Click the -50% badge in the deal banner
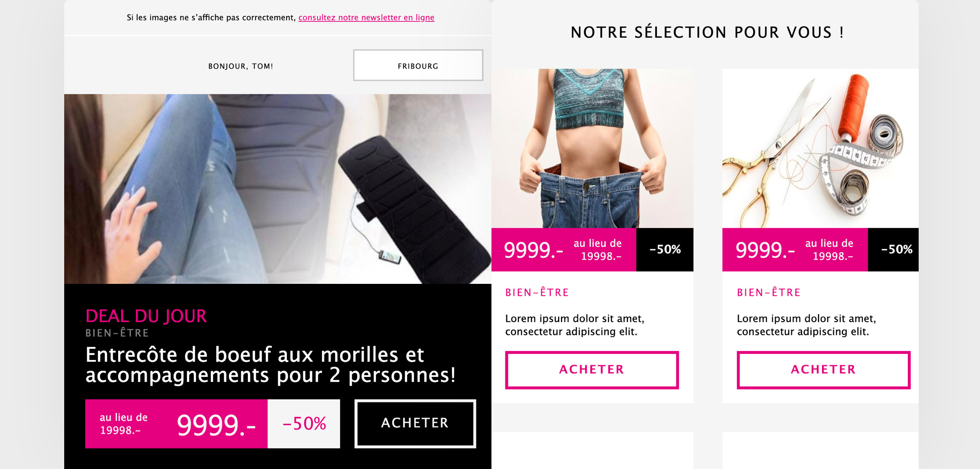This screenshot has width=980, height=469. (304, 424)
